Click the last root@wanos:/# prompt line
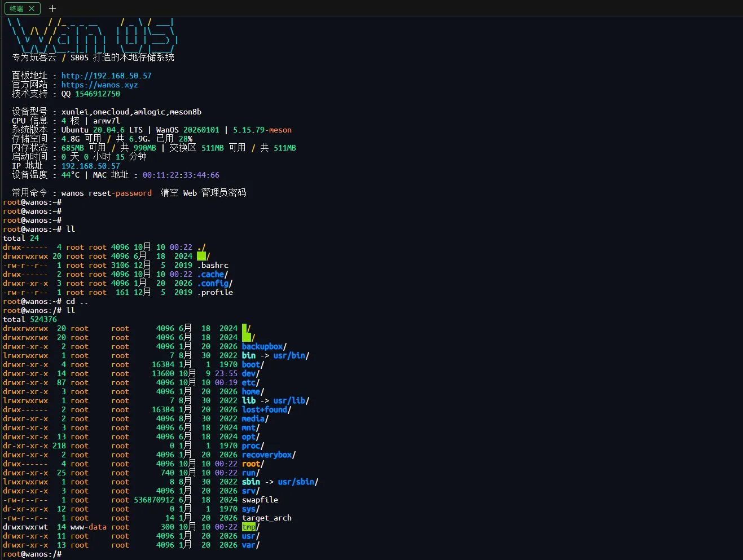This screenshot has width=743, height=560. coord(32,554)
